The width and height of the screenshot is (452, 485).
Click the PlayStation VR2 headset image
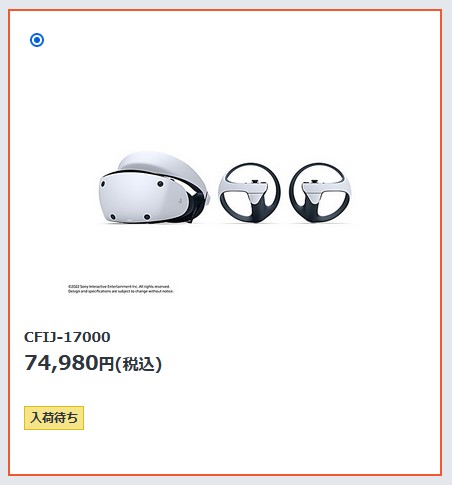pos(154,188)
